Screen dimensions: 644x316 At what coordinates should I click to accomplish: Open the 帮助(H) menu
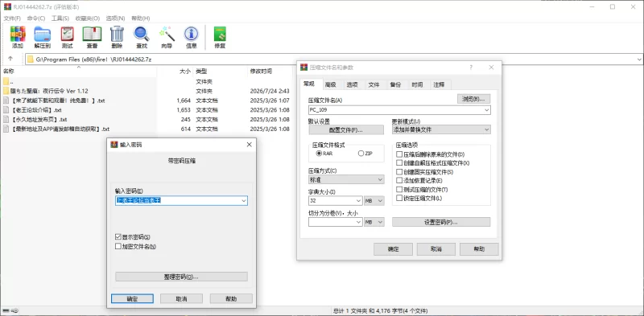tap(140, 18)
